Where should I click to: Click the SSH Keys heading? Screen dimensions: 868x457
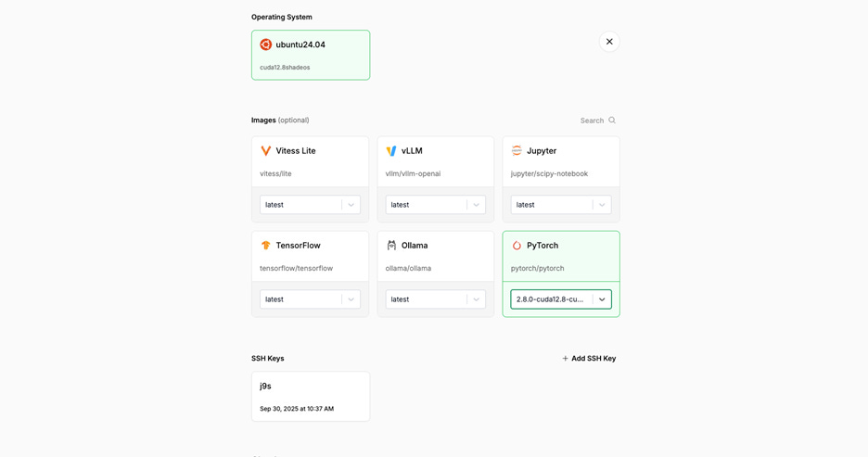pos(267,359)
